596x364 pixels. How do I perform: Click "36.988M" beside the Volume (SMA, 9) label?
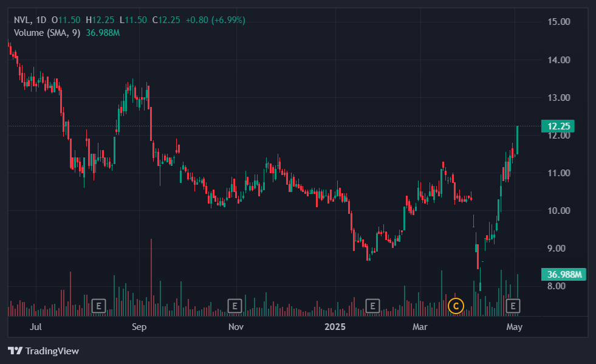[x=103, y=33]
